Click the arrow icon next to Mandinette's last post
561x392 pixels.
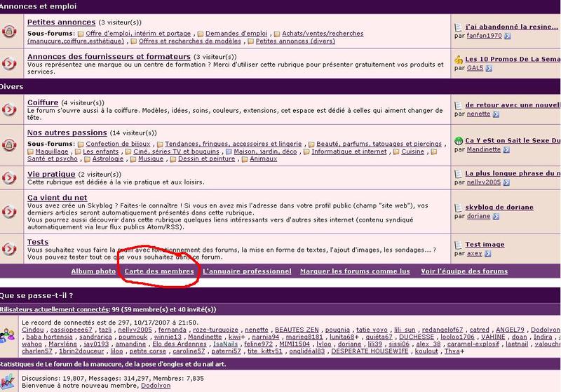click(x=507, y=149)
